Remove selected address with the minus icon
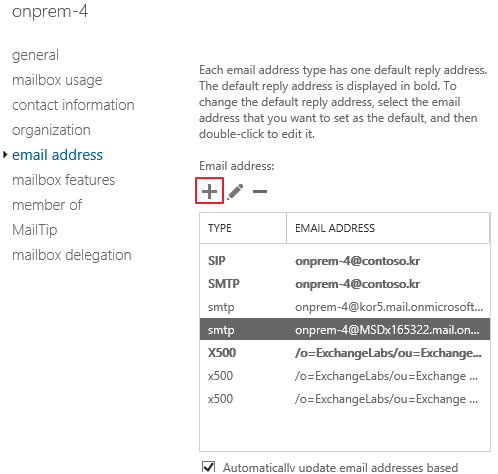 click(x=260, y=191)
